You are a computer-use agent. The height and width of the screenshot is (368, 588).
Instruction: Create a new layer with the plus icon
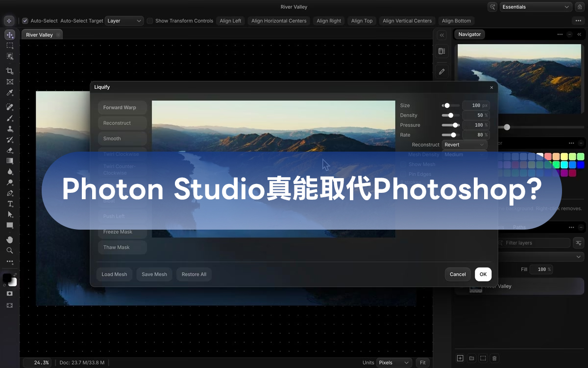460,358
